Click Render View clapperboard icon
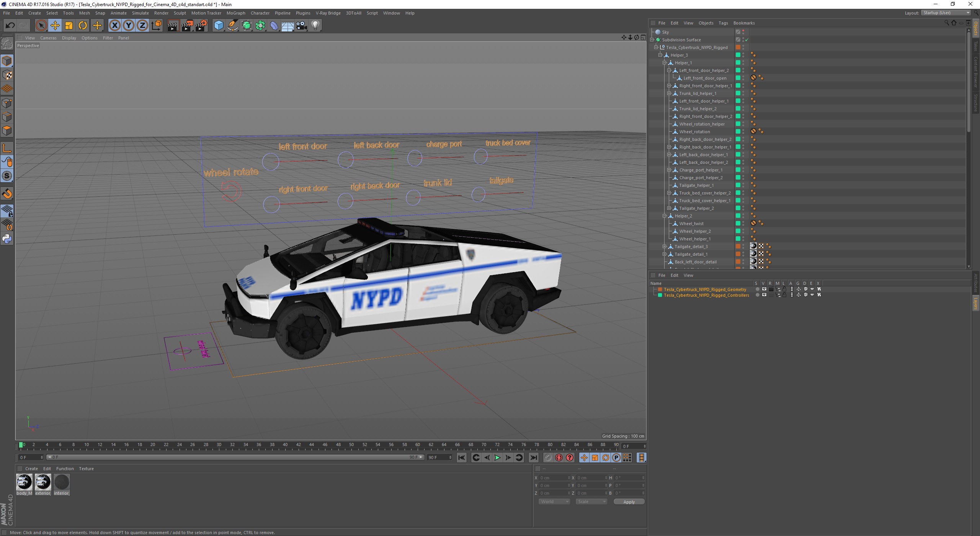Image resolution: width=980 pixels, height=536 pixels. (173, 26)
